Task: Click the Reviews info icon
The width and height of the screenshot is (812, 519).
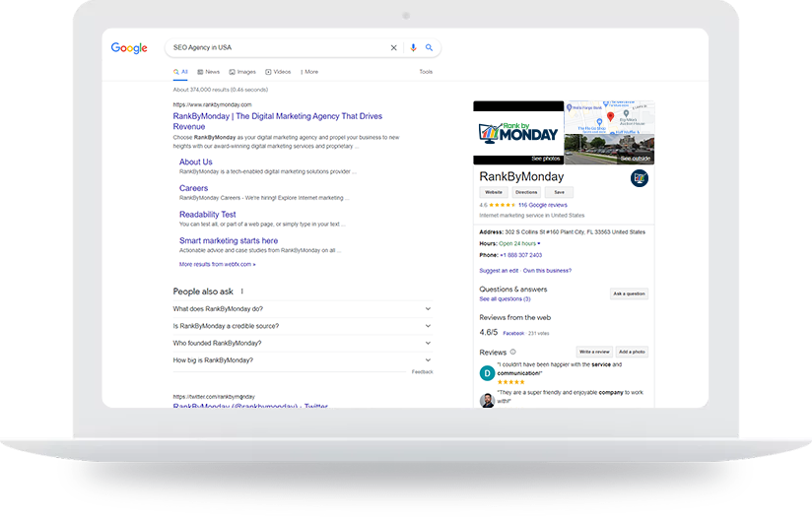Action: (513, 352)
